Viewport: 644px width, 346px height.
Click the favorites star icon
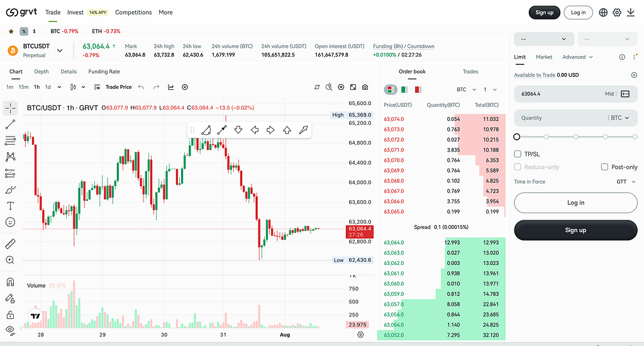(x=11, y=31)
